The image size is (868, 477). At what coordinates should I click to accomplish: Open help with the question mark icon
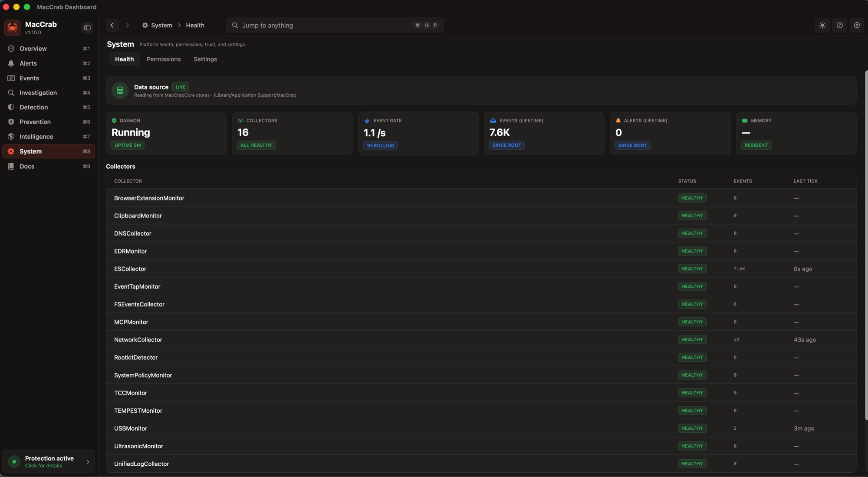tap(840, 25)
